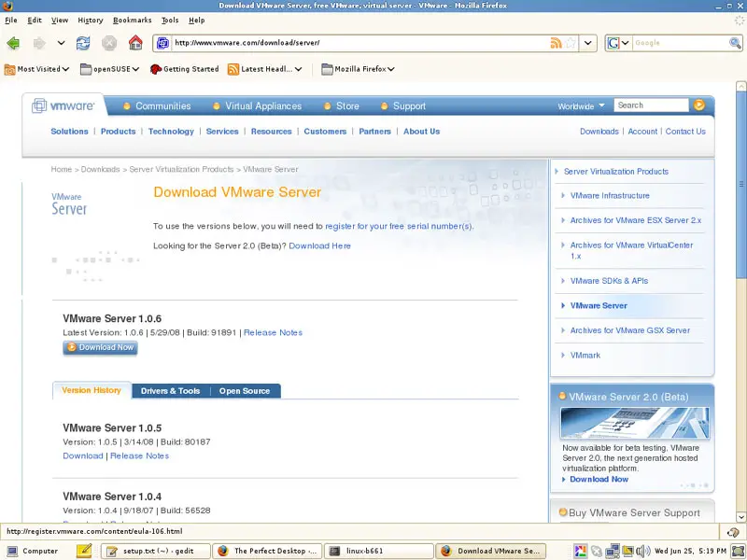The width and height of the screenshot is (747, 560).
Task: Click the Firefox Back arrow button
Action: point(13,43)
